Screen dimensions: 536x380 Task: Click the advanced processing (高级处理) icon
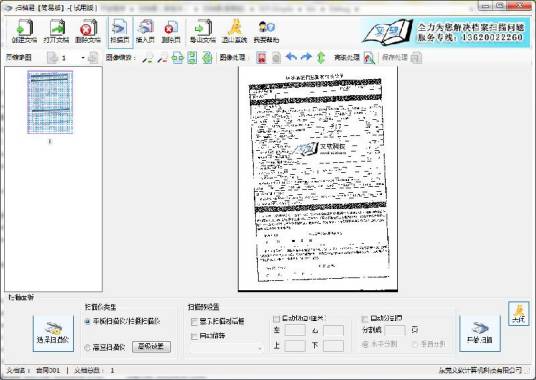[x=369, y=58]
